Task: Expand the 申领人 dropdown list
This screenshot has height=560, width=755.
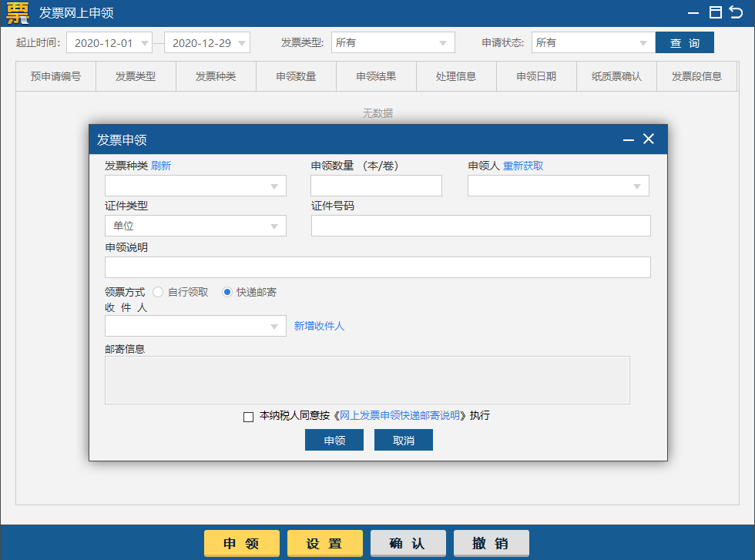Action: [559, 186]
